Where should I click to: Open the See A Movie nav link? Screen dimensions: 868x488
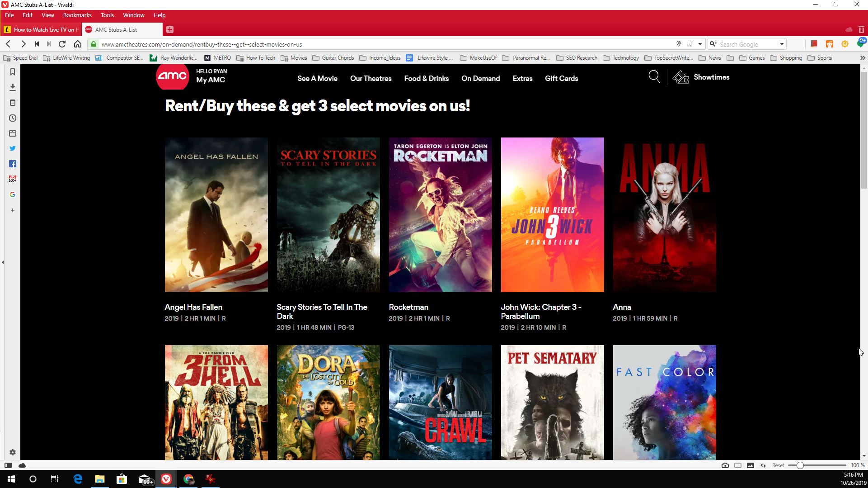[x=317, y=78]
